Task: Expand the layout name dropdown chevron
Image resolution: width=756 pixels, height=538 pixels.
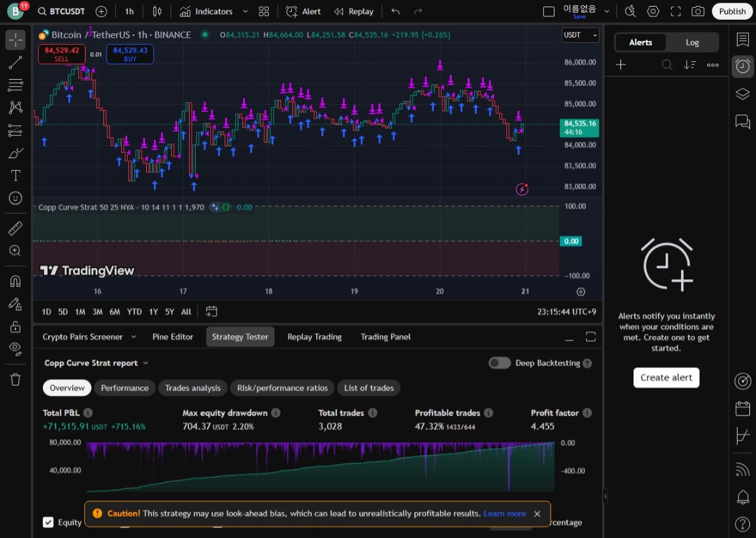Action: 607,12
